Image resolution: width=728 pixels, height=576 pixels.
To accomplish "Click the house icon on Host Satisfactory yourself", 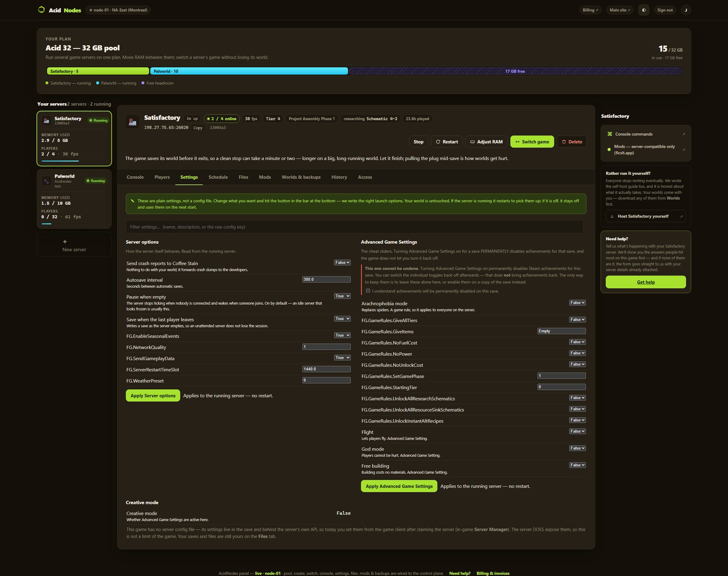I will tap(612, 217).
